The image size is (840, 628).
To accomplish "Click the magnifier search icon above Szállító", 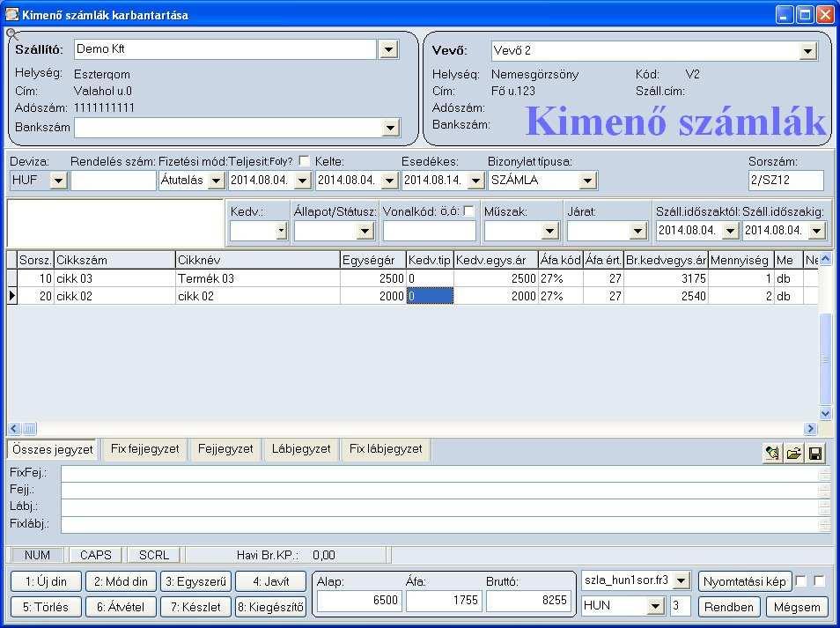I will click(11, 35).
